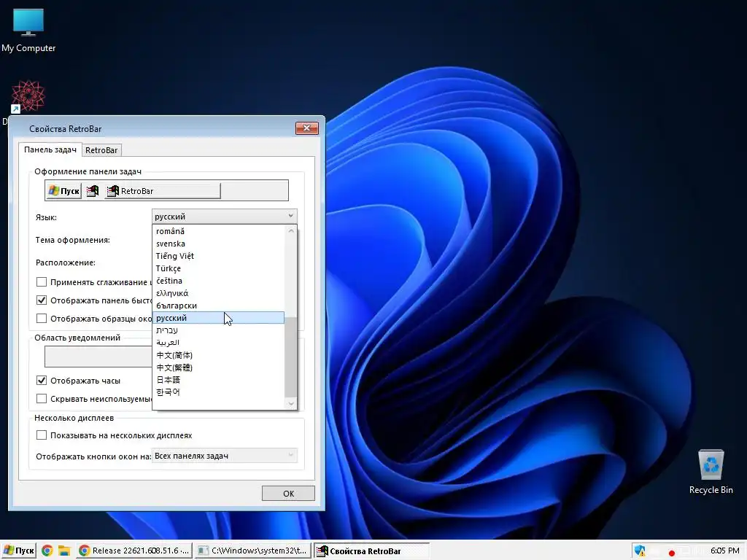The image size is (747, 560).
Task: Enable Показывать на нескольких дисплеях checkbox
Action: click(42, 435)
